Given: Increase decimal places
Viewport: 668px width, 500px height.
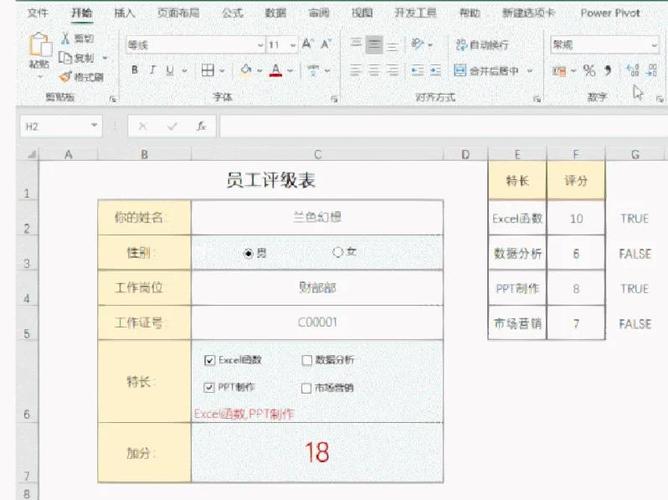Looking at the screenshot, I should click(x=633, y=70).
